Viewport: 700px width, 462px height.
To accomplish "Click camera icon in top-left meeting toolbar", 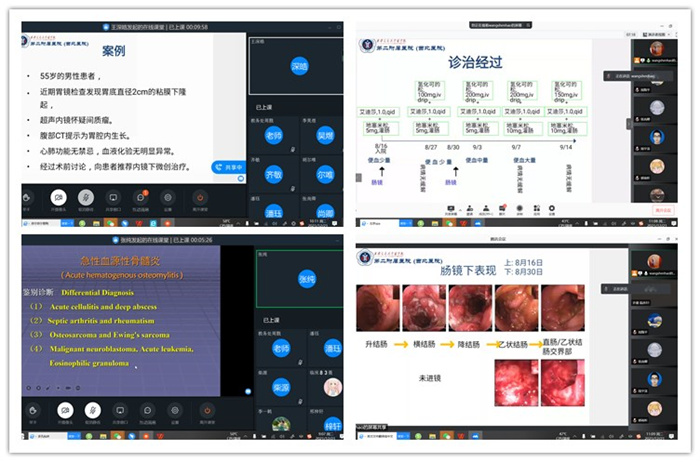I will tap(60, 198).
